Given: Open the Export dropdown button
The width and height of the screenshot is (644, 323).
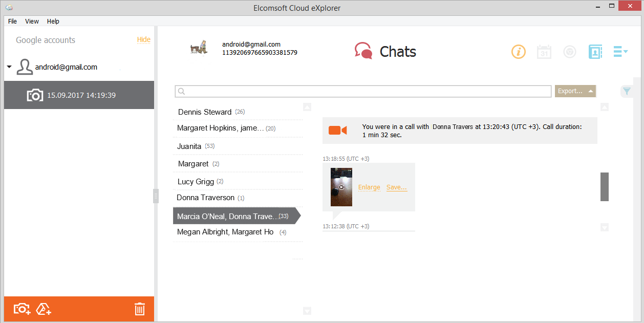Looking at the screenshot, I should point(575,91).
